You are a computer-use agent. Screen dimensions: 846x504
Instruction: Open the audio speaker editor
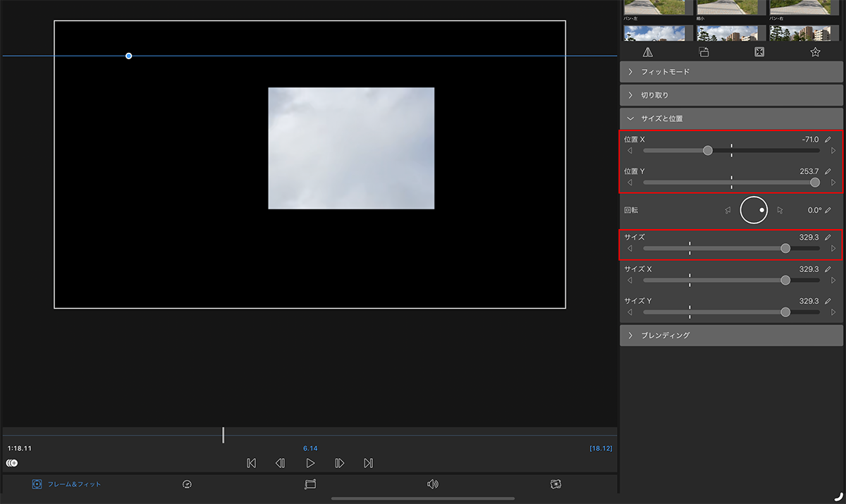[433, 484]
